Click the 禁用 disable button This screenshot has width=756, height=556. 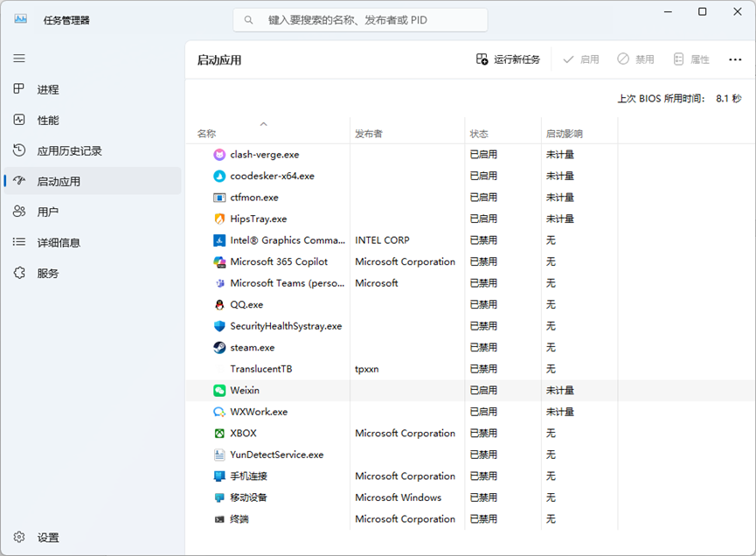pyautogui.click(x=635, y=59)
